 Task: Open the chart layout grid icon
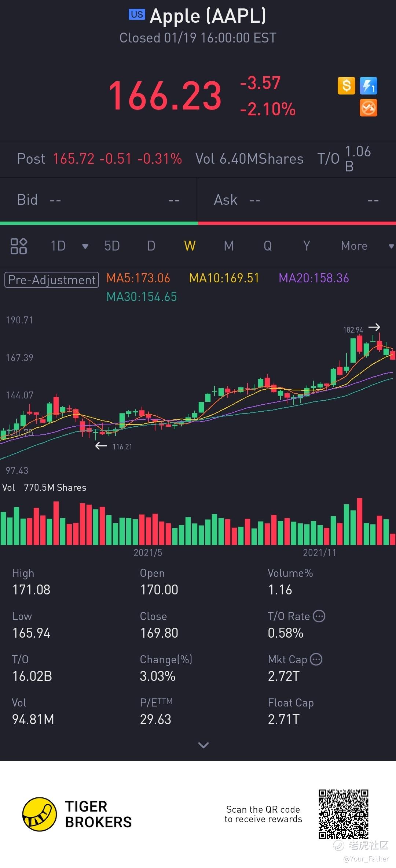point(19,246)
